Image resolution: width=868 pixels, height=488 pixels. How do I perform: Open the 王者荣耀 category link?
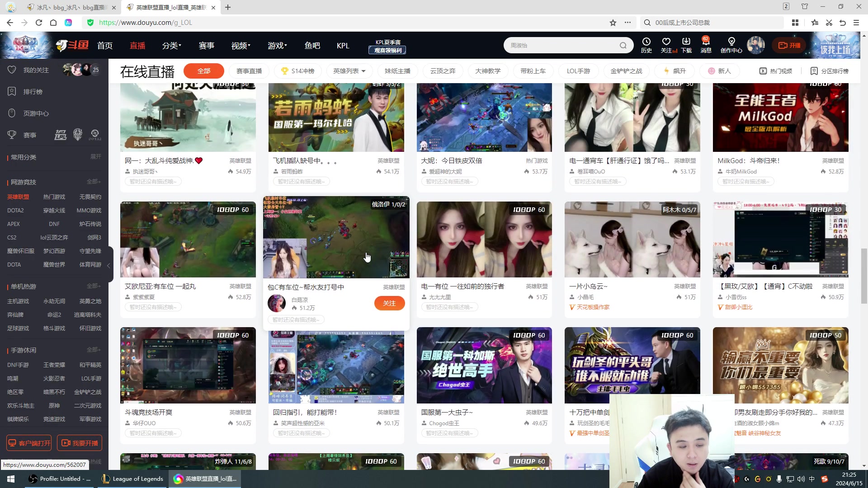pos(54,365)
